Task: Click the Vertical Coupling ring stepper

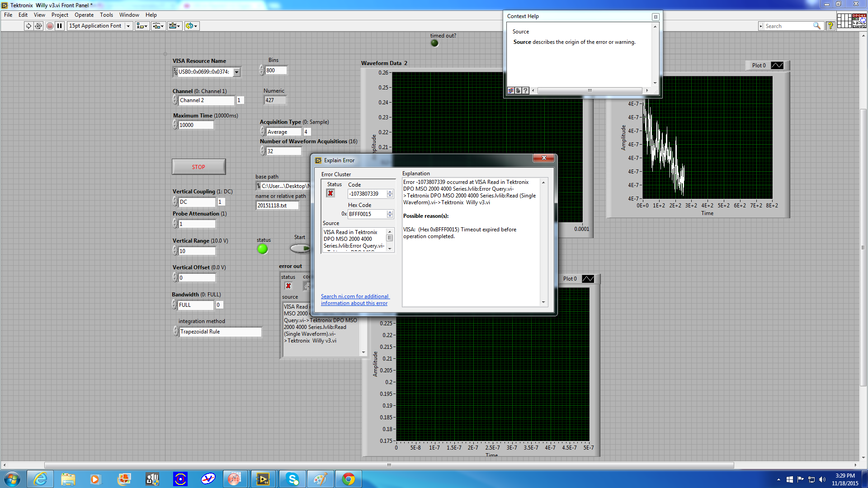Action: (x=175, y=202)
